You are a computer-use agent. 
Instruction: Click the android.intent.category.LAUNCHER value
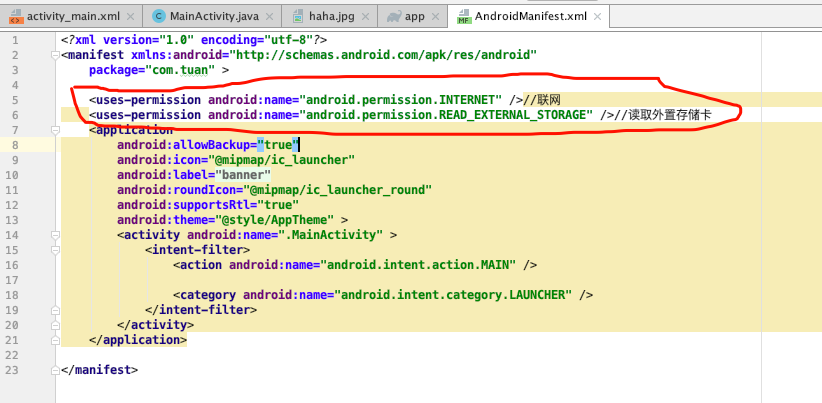(453, 295)
